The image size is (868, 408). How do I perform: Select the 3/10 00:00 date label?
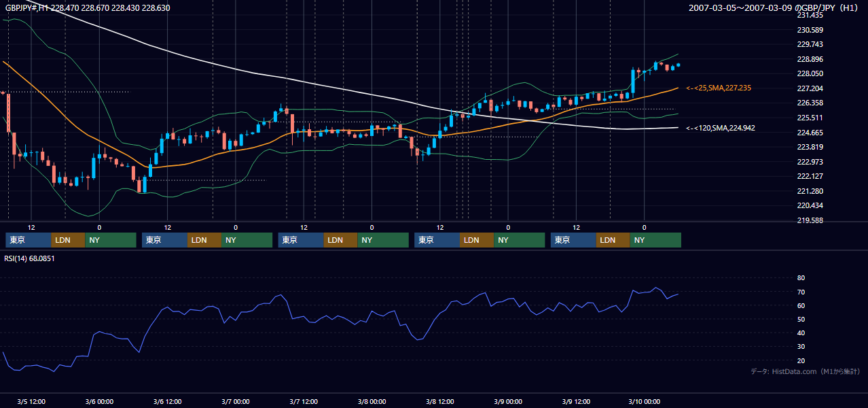(644, 402)
